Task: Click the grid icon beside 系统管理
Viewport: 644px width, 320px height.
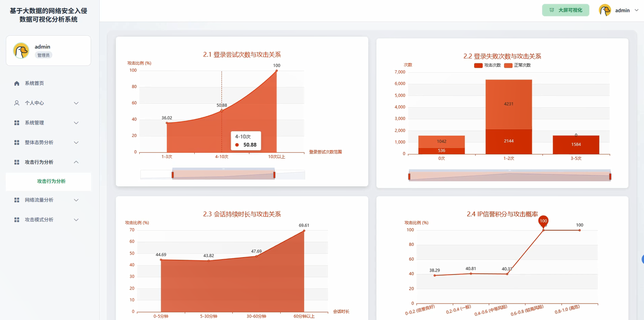Action: point(17,123)
